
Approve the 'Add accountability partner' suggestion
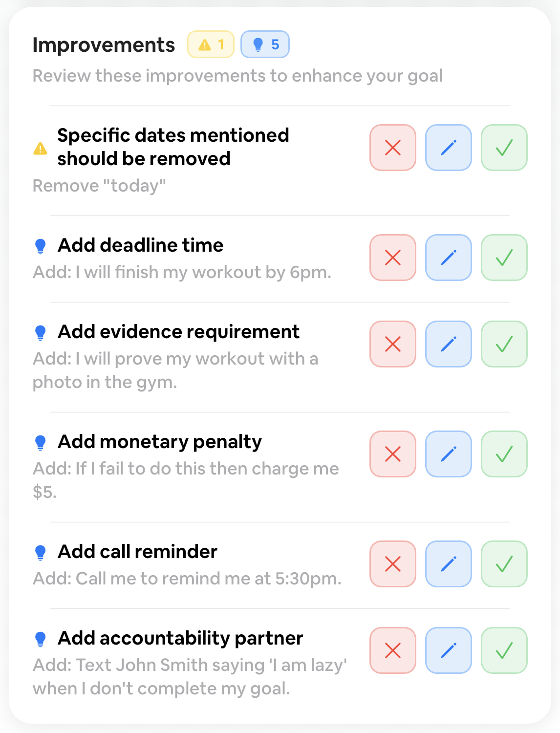(x=504, y=650)
